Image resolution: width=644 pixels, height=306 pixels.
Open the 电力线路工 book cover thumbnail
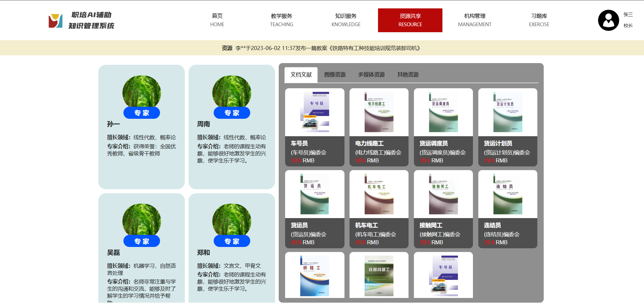click(379, 112)
